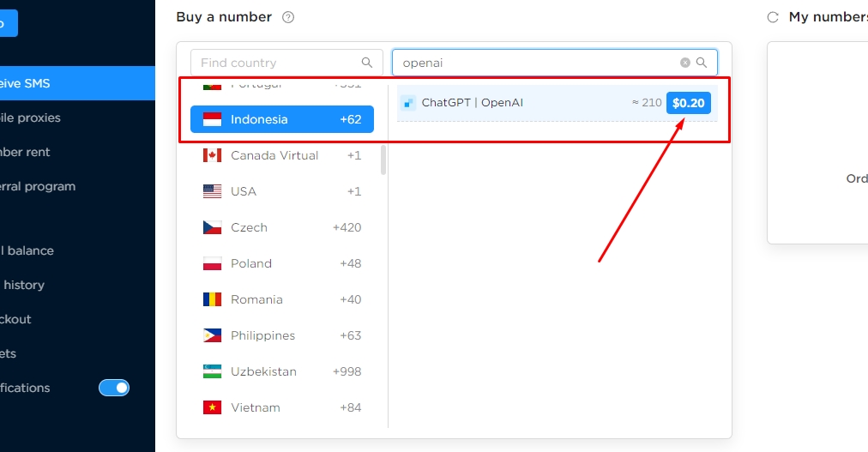The width and height of the screenshot is (868, 452).
Task: Focus the service search field containing openai
Action: point(555,63)
